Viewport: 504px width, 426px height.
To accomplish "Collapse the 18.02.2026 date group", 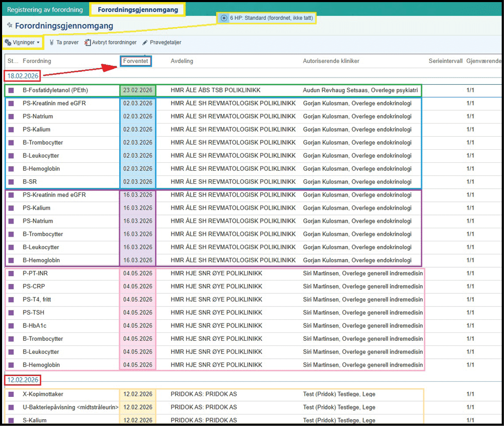I will [x=22, y=76].
